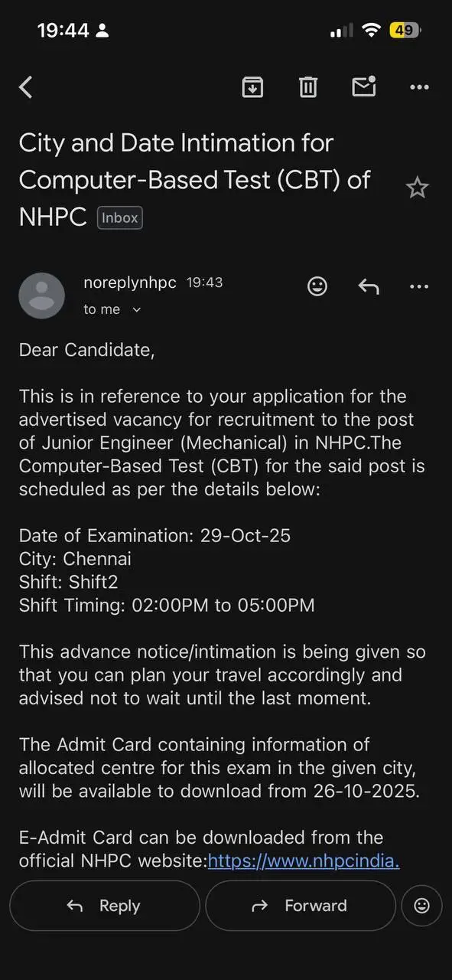Open message options for noreplynhpc
Screen dimensions: 452x980
(x=419, y=286)
